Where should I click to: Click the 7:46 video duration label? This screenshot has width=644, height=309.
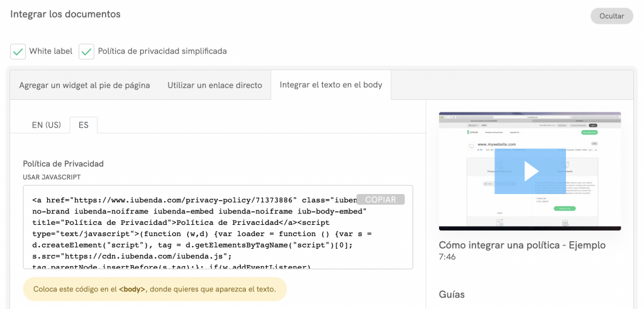(x=447, y=257)
